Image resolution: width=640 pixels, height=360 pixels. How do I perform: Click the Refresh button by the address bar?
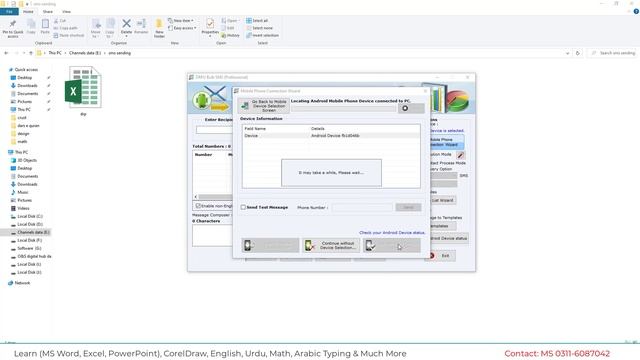tap(578, 53)
